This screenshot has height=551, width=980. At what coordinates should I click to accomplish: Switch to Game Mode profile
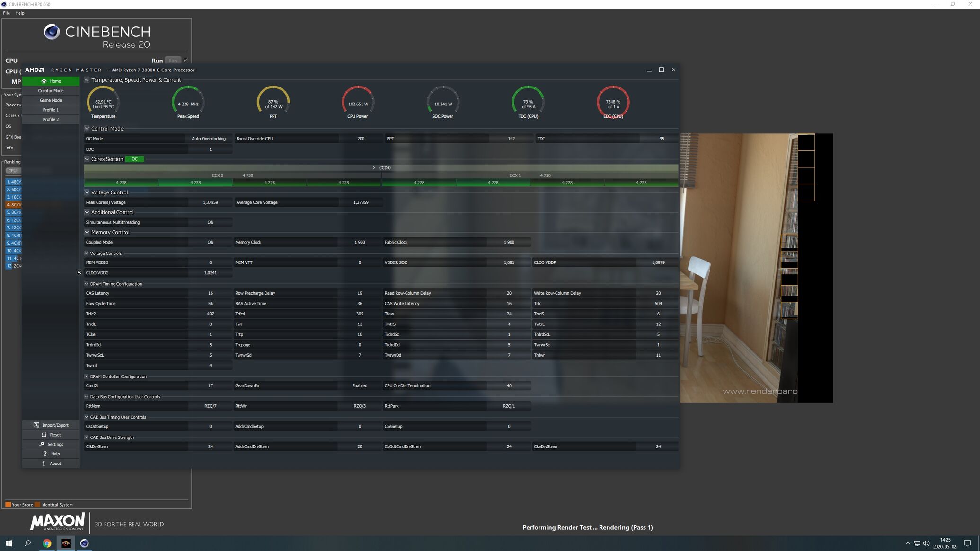point(51,100)
